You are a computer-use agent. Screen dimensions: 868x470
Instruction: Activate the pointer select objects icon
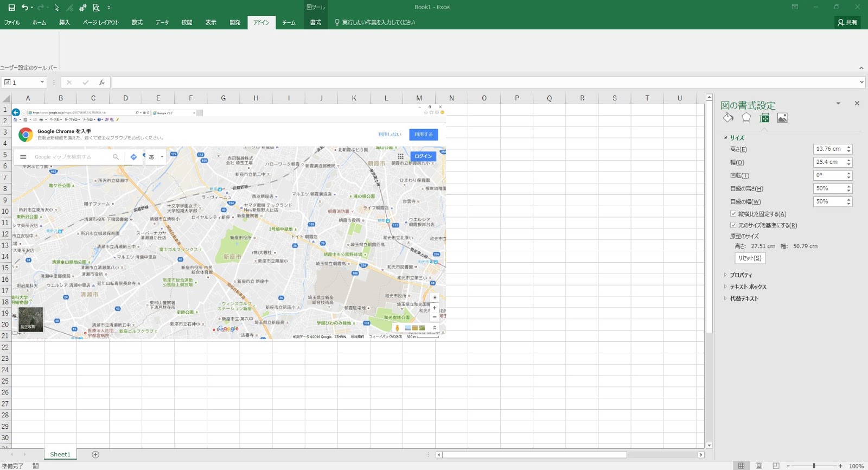(56, 8)
